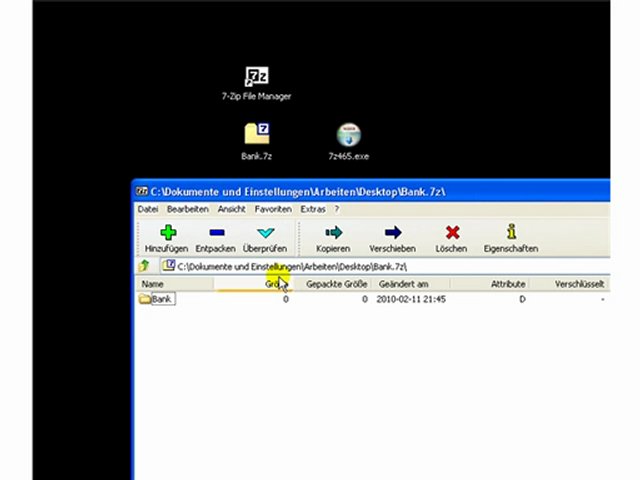
Task: Select the Verschieben toolbar icon
Action: point(392,233)
